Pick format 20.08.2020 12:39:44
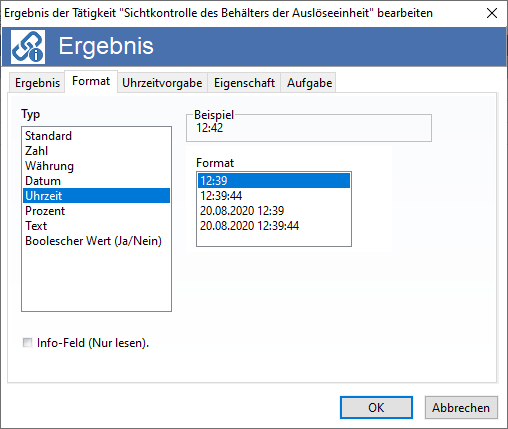This screenshot has height=429, width=508. pos(274,226)
